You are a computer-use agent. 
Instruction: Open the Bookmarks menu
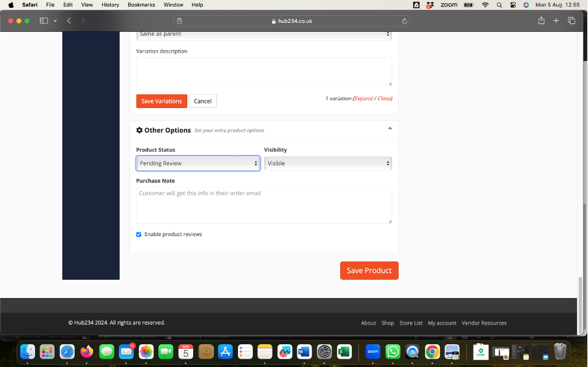click(141, 5)
